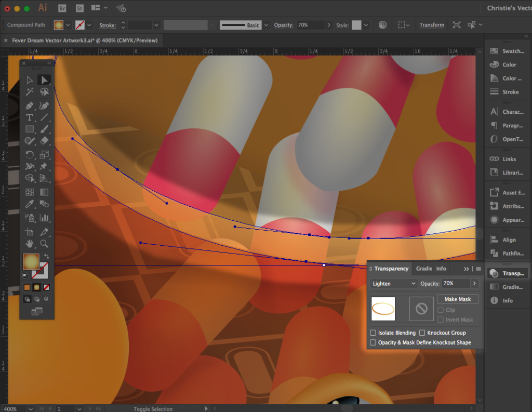Click the Rotate tool
The width and height of the screenshot is (532, 412).
pos(30,154)
